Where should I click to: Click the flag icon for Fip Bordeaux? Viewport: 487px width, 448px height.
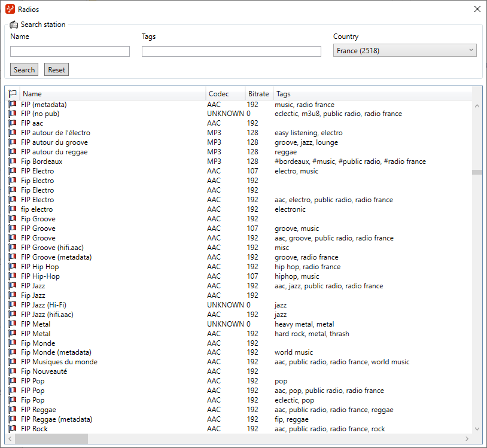pos(13,161)
